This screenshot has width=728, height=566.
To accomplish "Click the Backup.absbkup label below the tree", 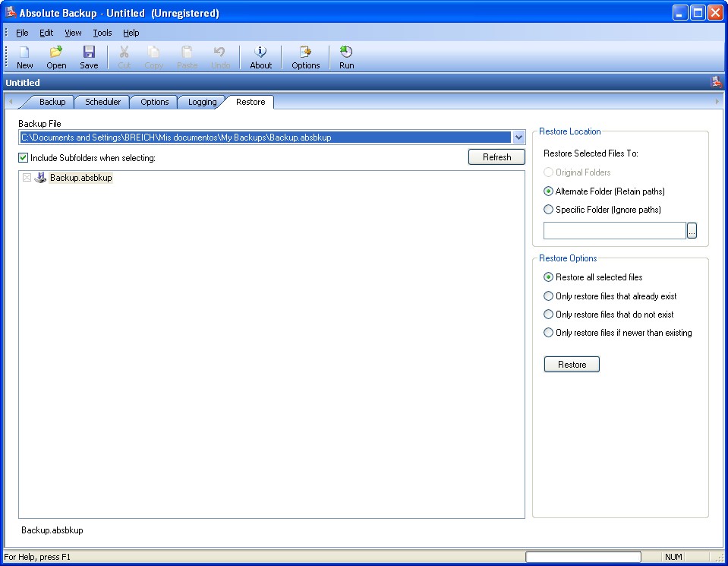I will point(52,530).
